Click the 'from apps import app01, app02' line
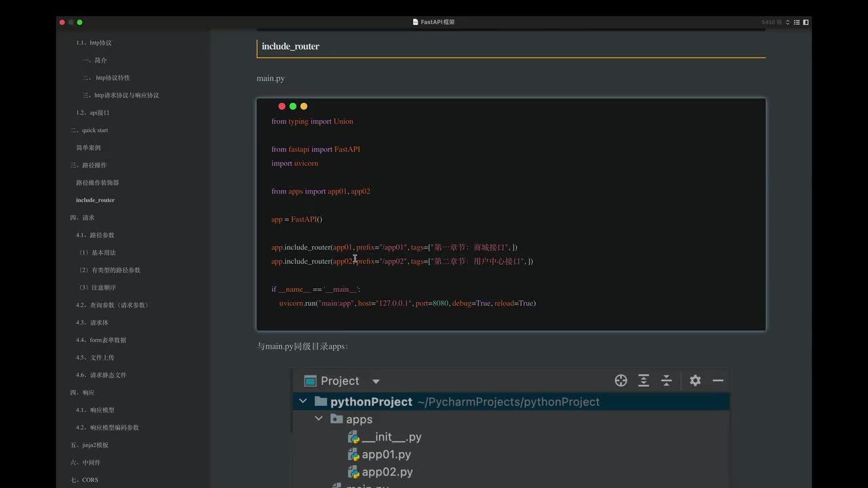 tap(321, 191)
